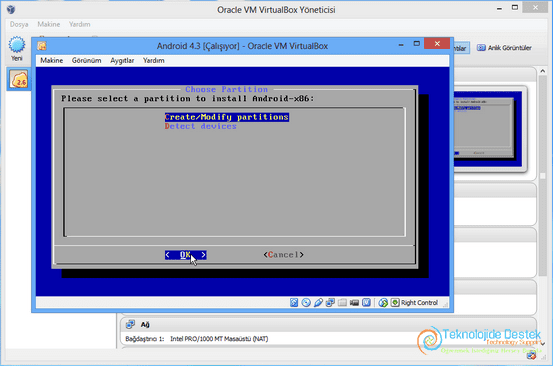This screenshot has width=553, height=366.
Task: Click Anlık Görüntüler button in Manager
Action: tap(504, 48)
